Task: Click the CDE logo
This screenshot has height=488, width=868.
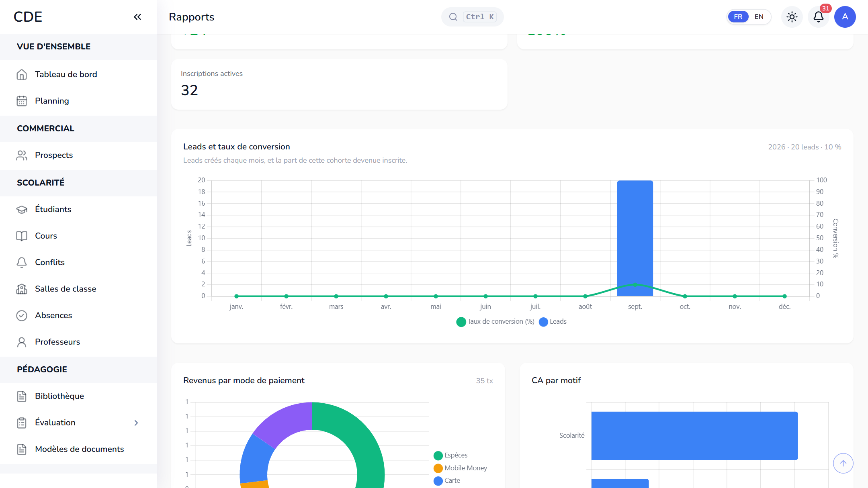Action: tap(28, 17)
